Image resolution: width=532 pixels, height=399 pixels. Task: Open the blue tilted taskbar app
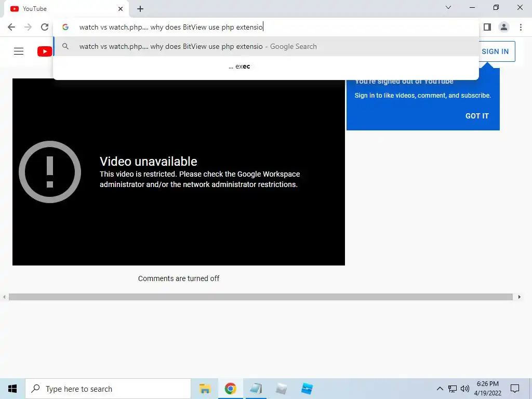pyautogui.click(x=307, y=389)
